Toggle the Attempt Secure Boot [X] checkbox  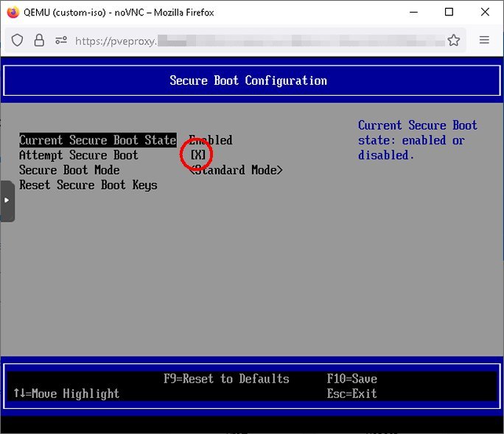(x=198, y=155)
